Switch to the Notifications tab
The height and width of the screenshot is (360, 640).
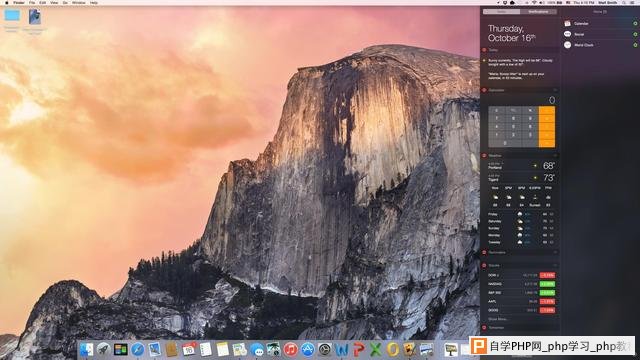538,12
